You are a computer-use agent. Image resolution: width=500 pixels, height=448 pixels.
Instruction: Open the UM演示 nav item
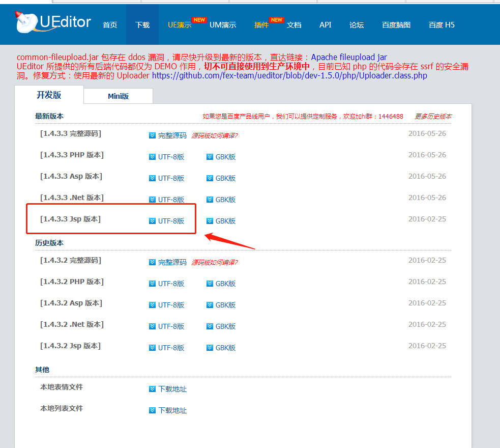click(x=223, y=25)
